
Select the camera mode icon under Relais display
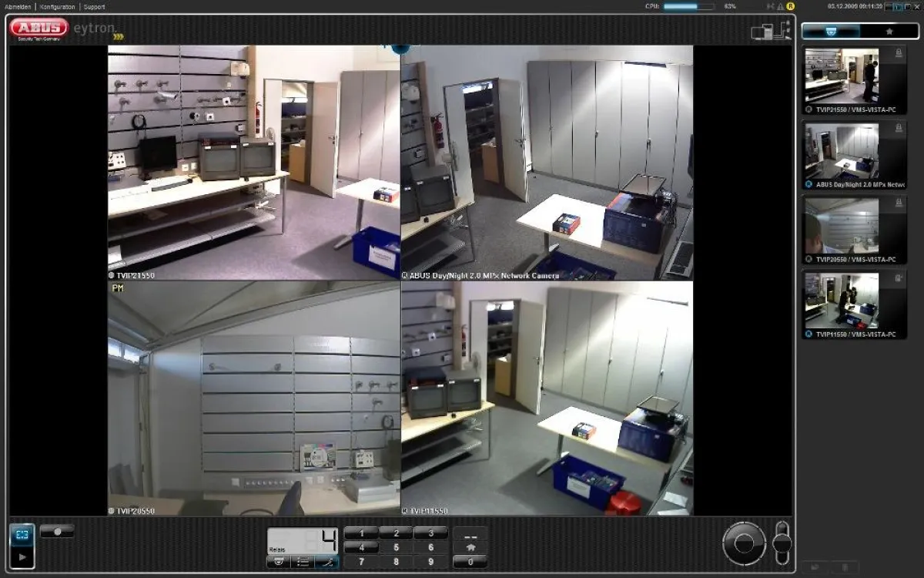click(x=279, y=562)
